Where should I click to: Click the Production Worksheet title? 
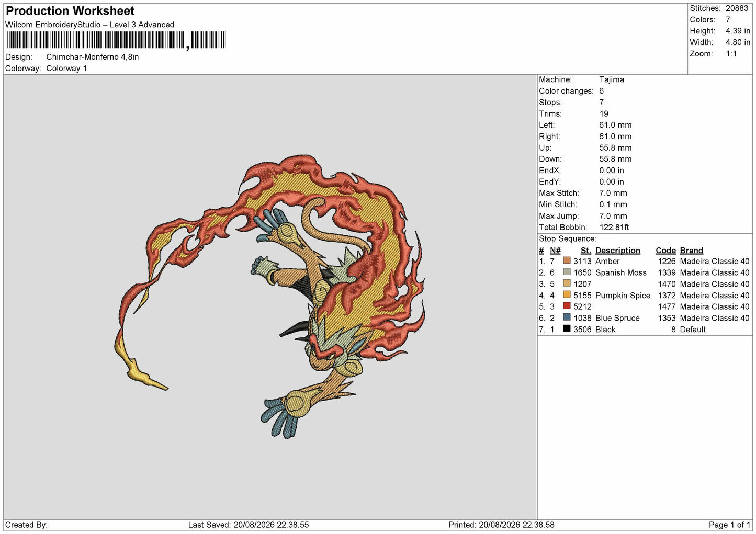click(x=70, y=11)
